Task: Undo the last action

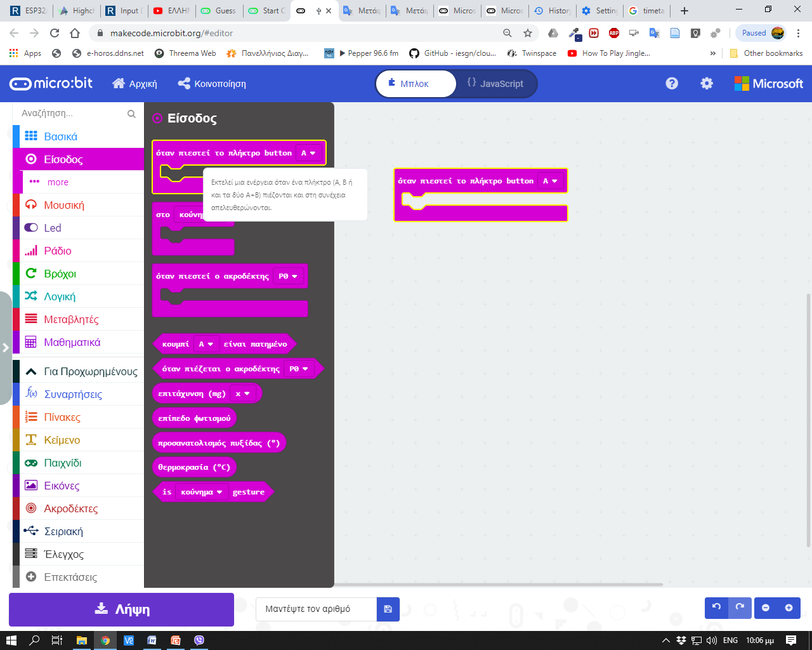Action: [x=717, y=607]
